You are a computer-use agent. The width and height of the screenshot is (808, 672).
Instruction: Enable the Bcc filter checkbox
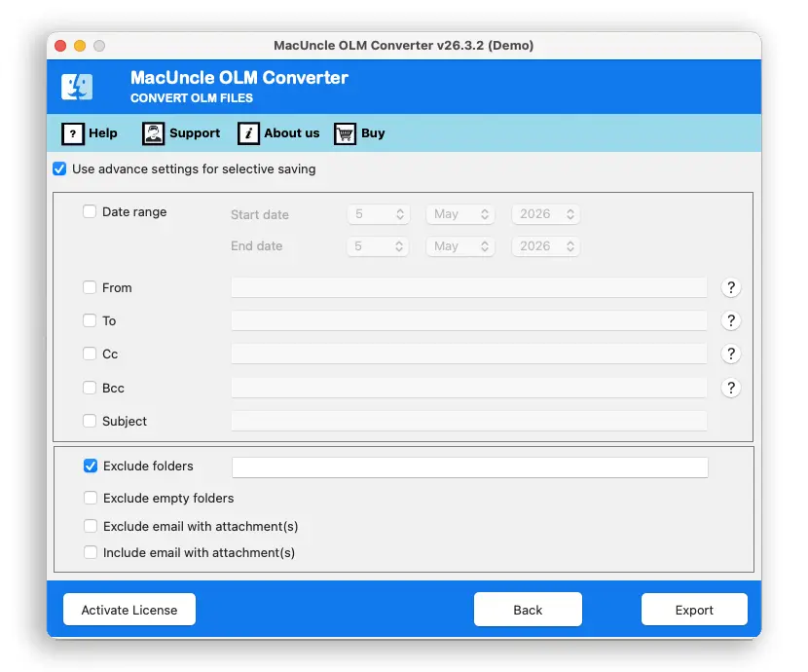[x=90, y=387]
